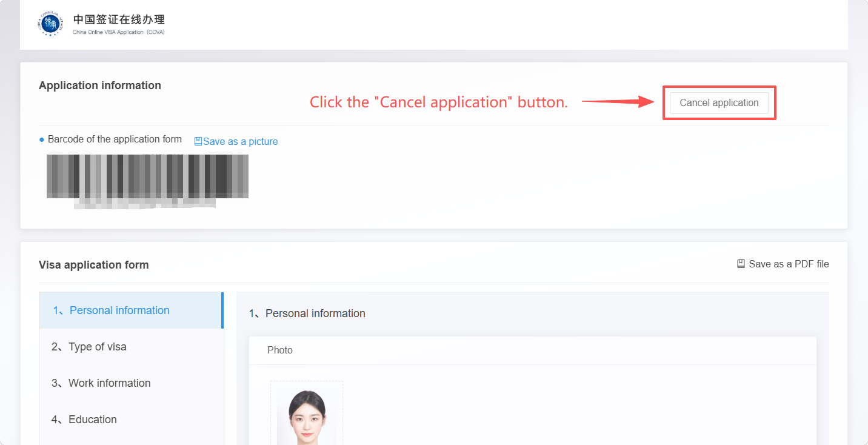
Task: Click the Chinese site title in the header
Action: (x=119, y=20)
